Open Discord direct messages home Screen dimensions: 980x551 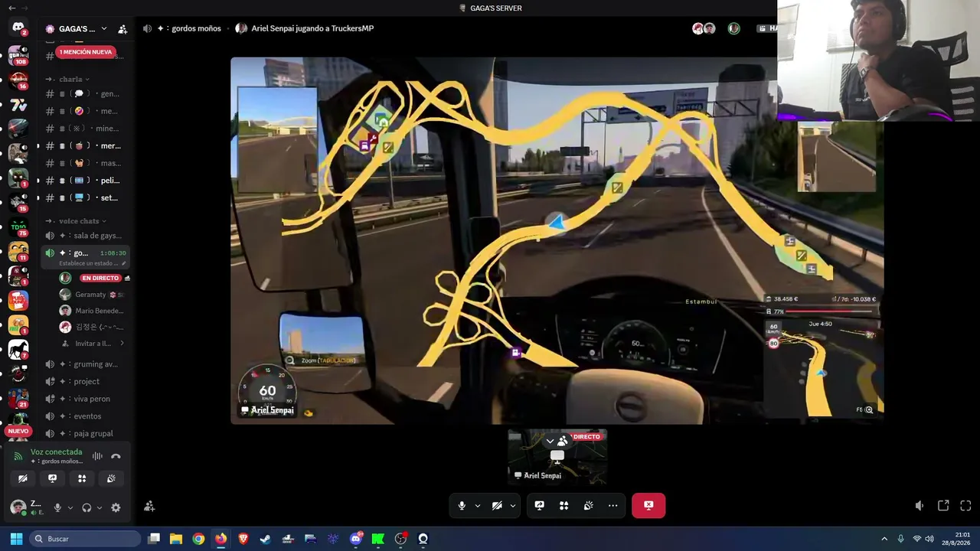coord(18,28)
